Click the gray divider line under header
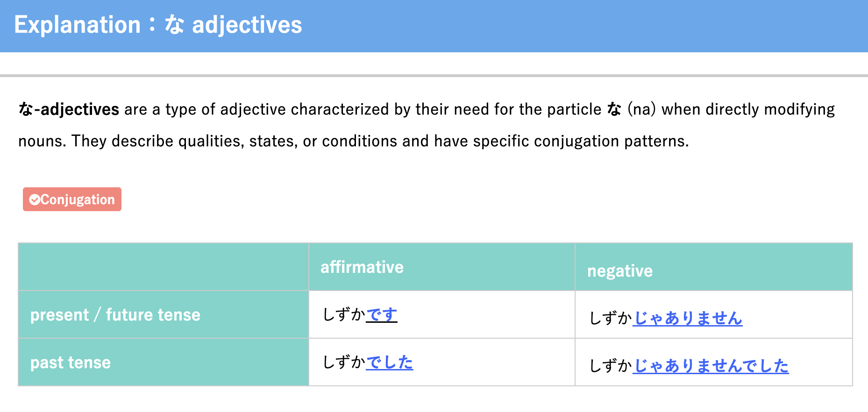The height and width of the screenshot is (412, 868). [x=434, y=75]
